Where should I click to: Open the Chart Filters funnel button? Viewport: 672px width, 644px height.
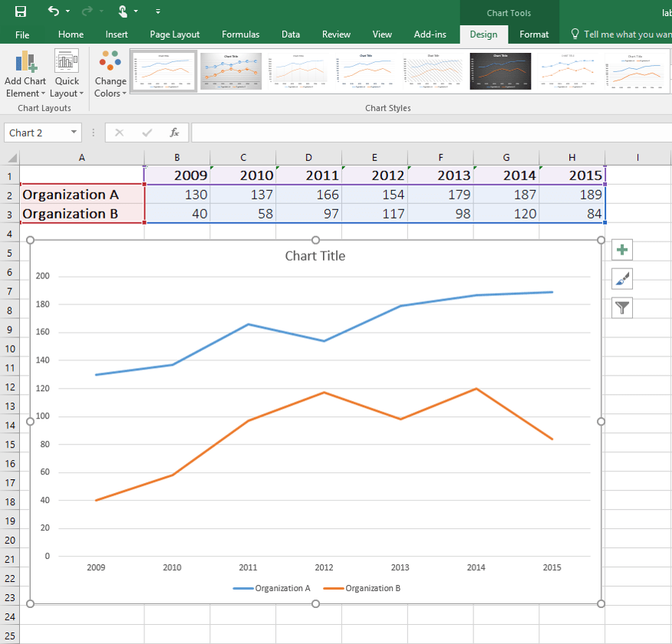(622, 308)
